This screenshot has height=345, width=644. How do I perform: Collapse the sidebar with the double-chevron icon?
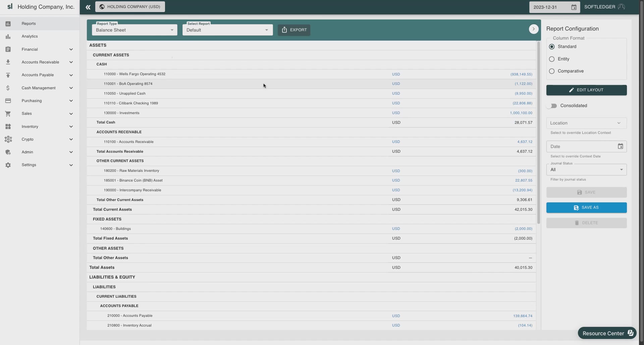click(x=88, y=7)
